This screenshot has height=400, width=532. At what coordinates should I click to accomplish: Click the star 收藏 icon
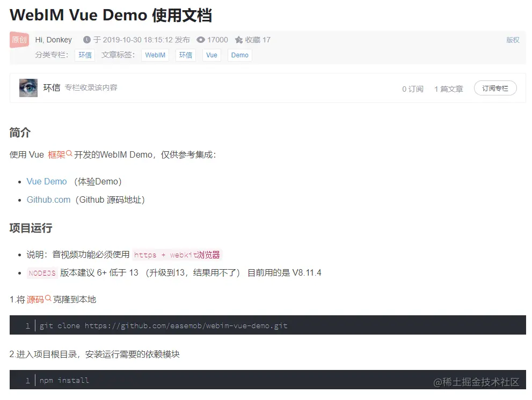[x=239, y=40]
